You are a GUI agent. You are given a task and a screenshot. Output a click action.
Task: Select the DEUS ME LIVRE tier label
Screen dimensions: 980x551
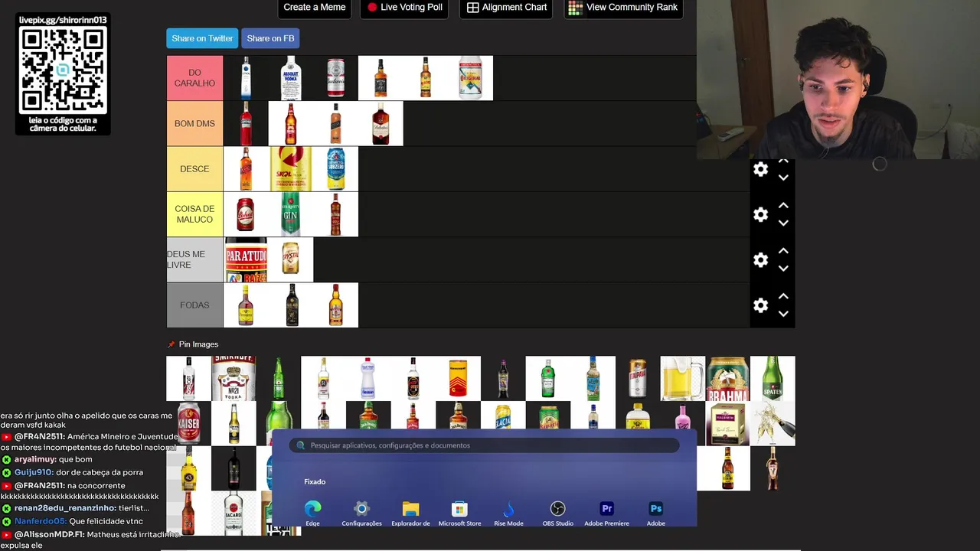pos(194,259)
